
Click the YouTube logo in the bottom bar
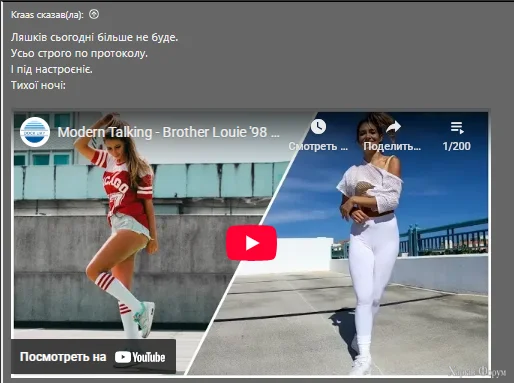pyautogui.click(x=140, y=357)
